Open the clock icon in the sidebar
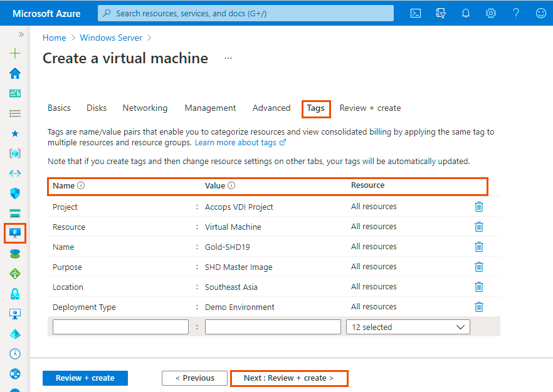The width and height of the screenshot is (553, 392). [15, 354]
